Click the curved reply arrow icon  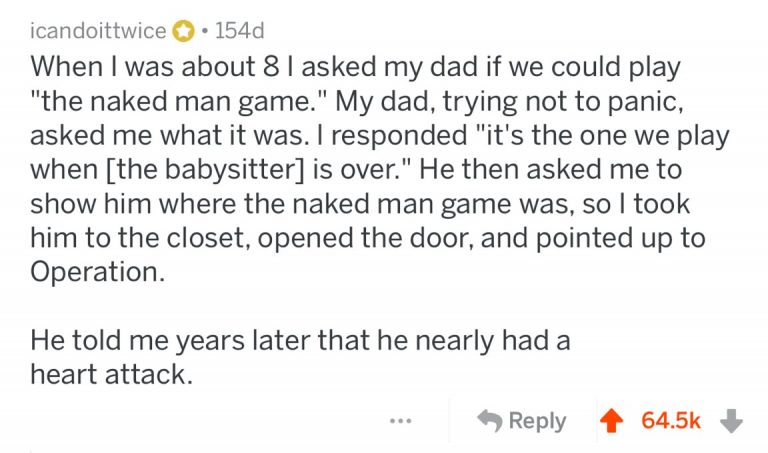click(x=489, y=420)
